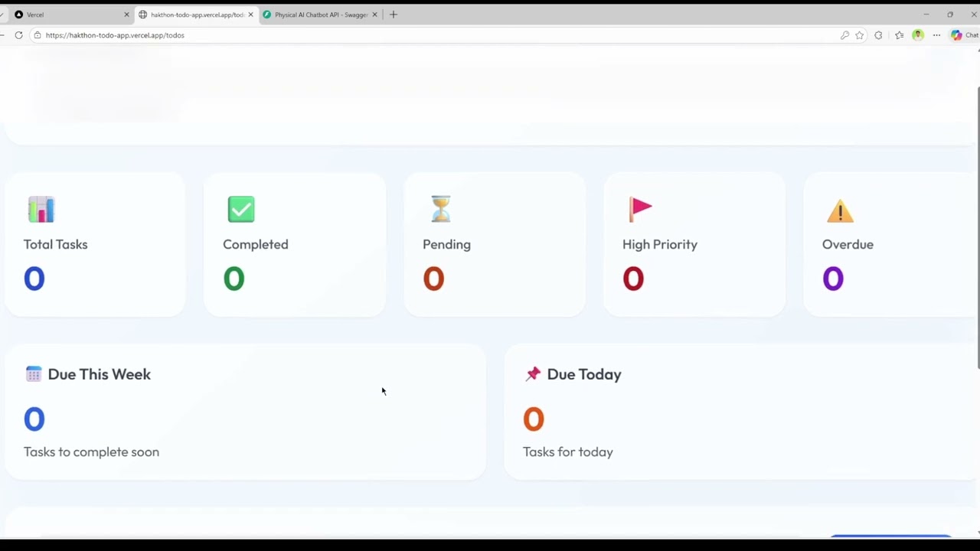The height and width of the screenshot is (551, 980).
Task: Click 'Tasks for today' text
Action: [x=568, y=452]
